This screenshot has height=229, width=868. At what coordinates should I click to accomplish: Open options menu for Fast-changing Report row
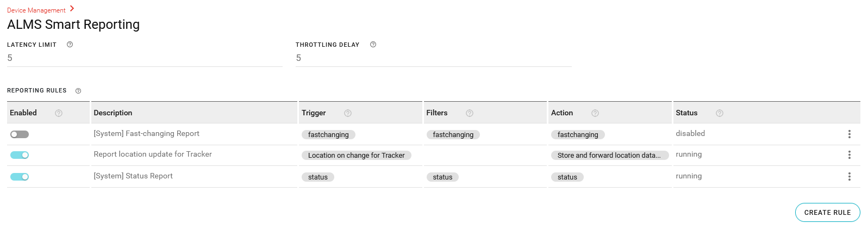coord(850,134)
